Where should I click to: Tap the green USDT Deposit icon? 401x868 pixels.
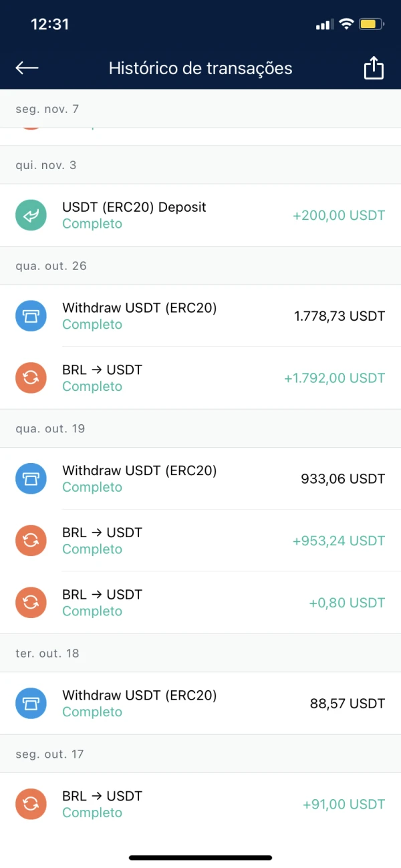pyautogui.click(x=31, y=215)
